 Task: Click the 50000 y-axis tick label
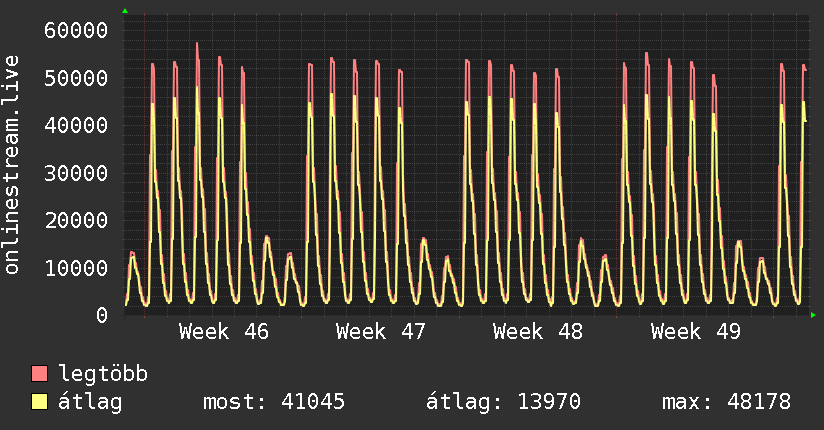(x=76, y=78)
